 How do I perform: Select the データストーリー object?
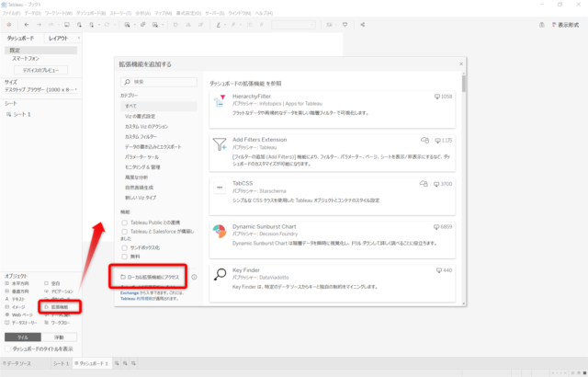pyautogui.click(x=21, y=323)
